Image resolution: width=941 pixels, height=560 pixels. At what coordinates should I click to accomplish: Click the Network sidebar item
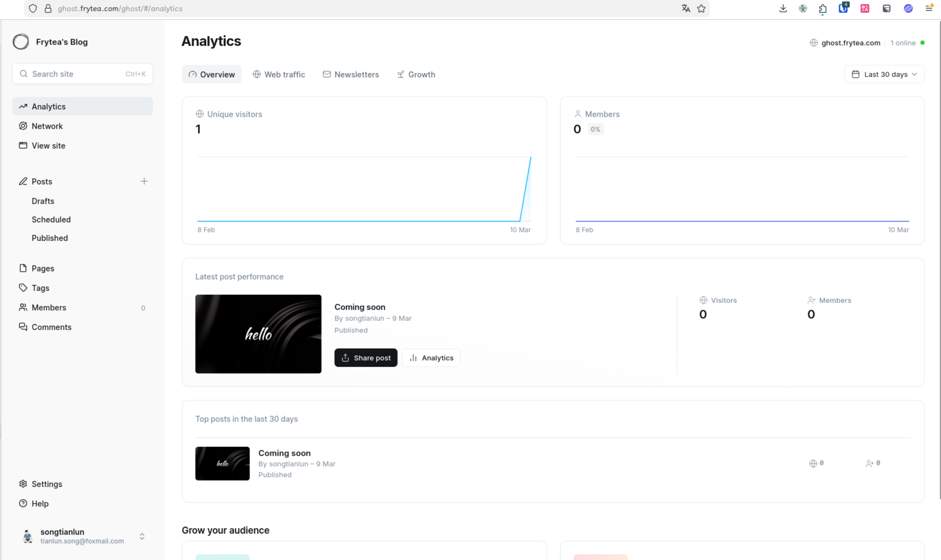[x=47, y=126]
